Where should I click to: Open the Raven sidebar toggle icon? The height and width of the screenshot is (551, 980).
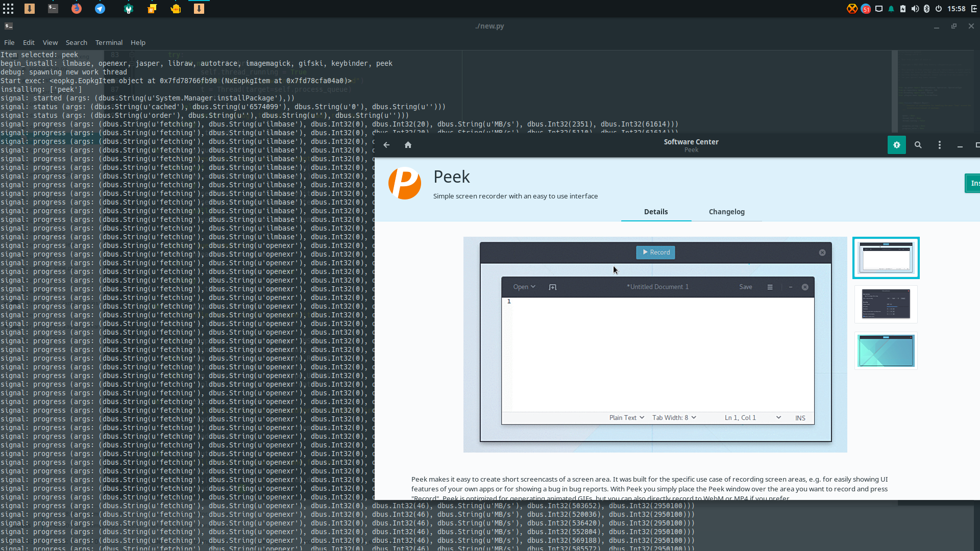pos(973,9)
